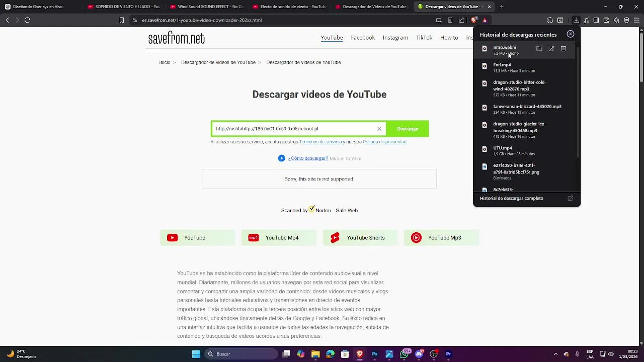644x362 pixels.
Task: Delete Intro.webm from download history
Action: coord(563,49)
